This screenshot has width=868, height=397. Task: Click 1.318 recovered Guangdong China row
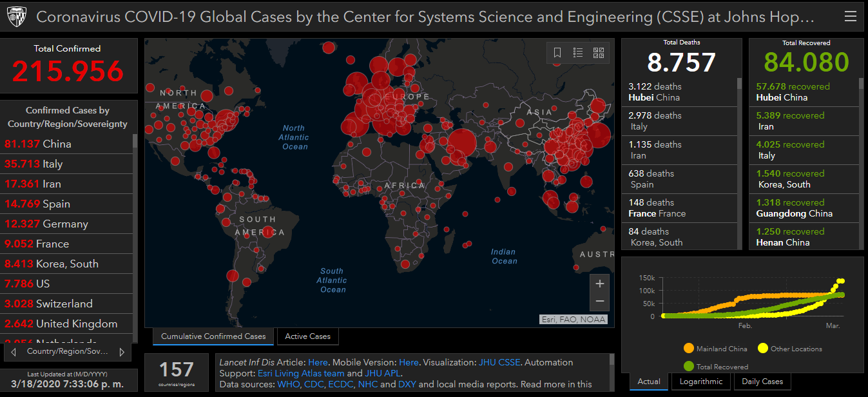[x=805, y=208]
